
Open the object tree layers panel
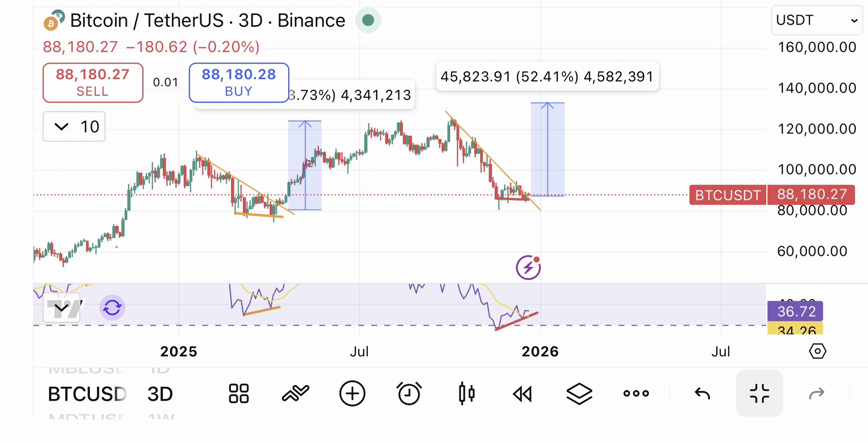(579, 393)
